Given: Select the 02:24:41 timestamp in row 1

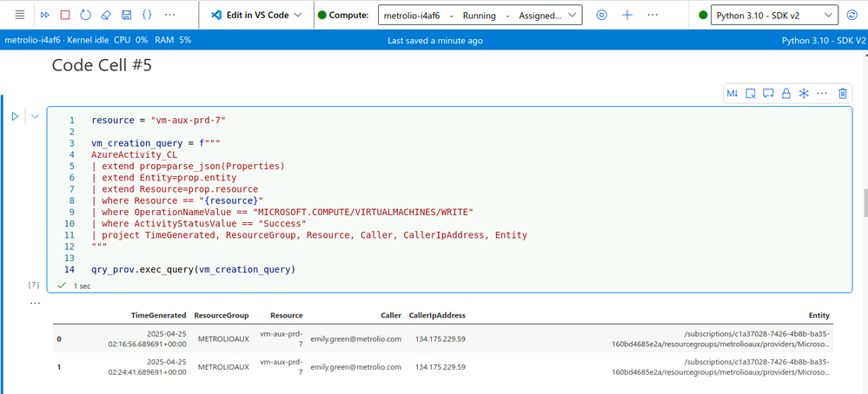Looking at the screenshot, I should pyautogui.click(x=147, y=367).
